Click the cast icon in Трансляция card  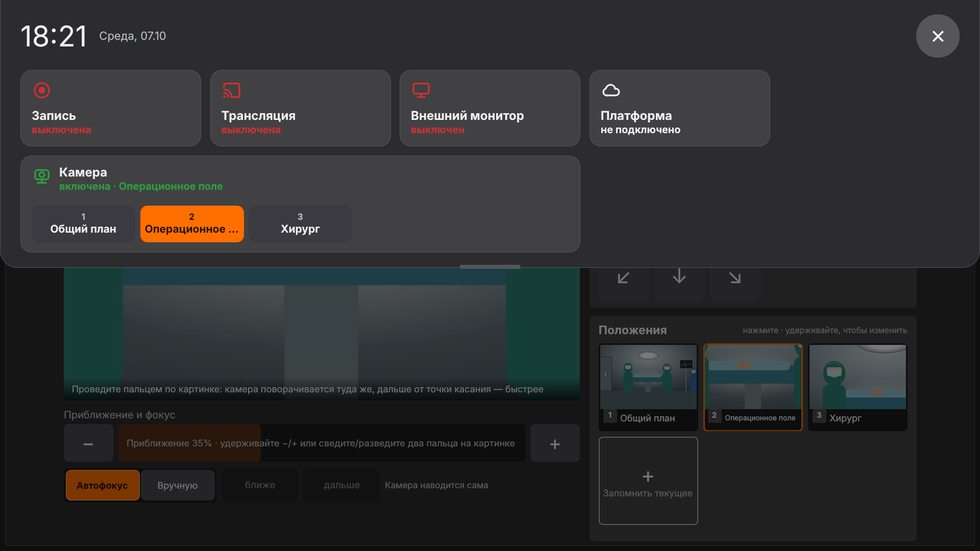coord(232,90)
